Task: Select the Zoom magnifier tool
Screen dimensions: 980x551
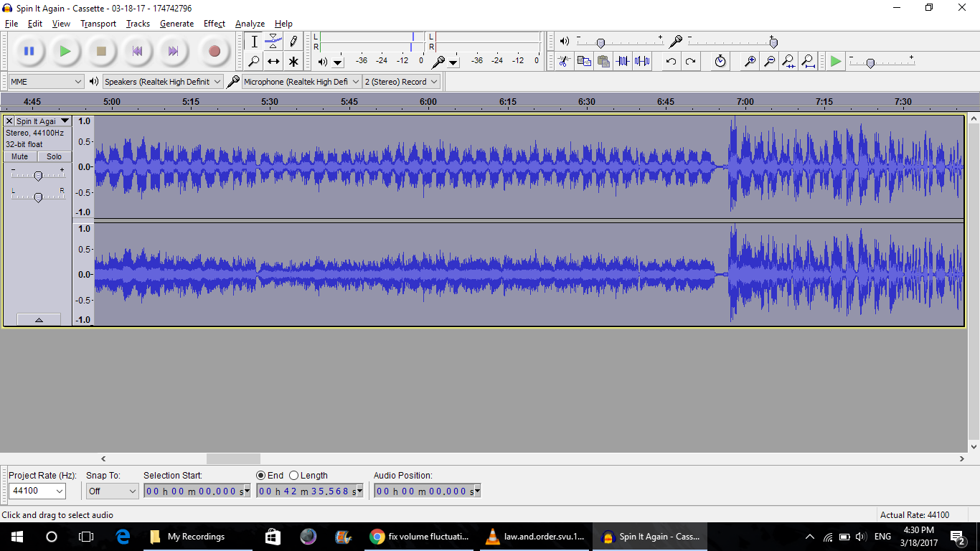Action: click(x=254, y=61)
